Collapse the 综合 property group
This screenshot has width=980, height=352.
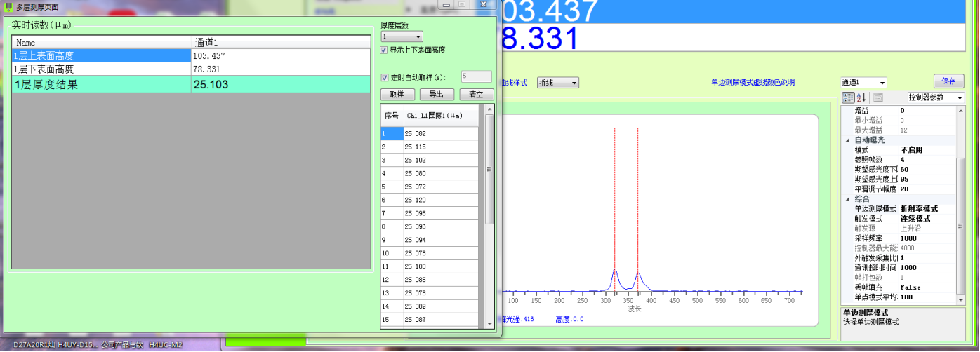coord(847,199)
